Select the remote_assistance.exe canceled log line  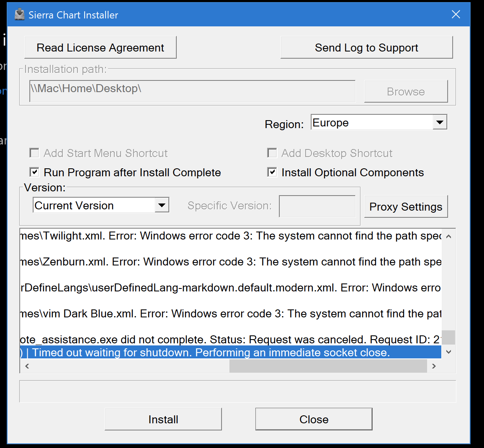tap(231, 339)
